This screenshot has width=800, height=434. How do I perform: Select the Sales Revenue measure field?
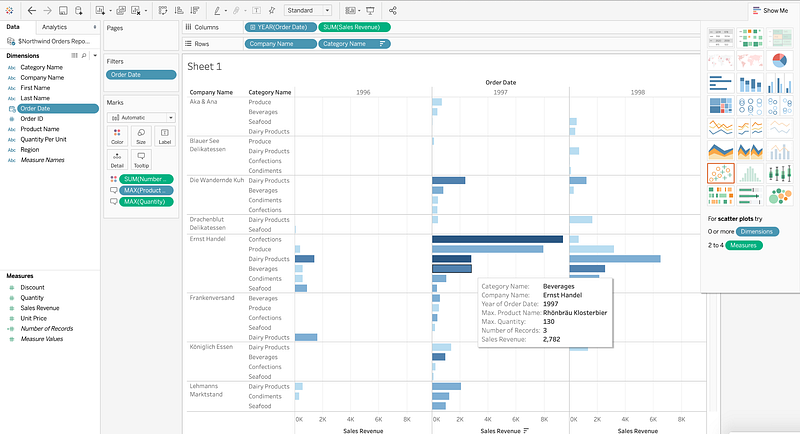41,309
